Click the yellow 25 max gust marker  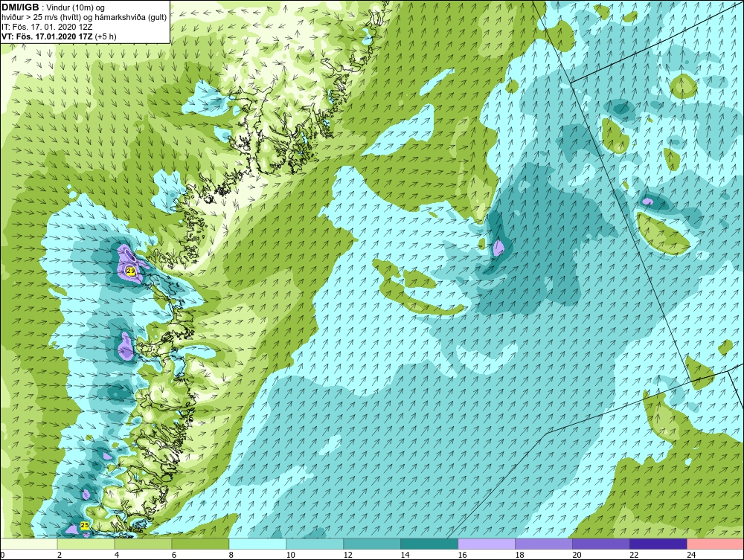pos(85,525)
